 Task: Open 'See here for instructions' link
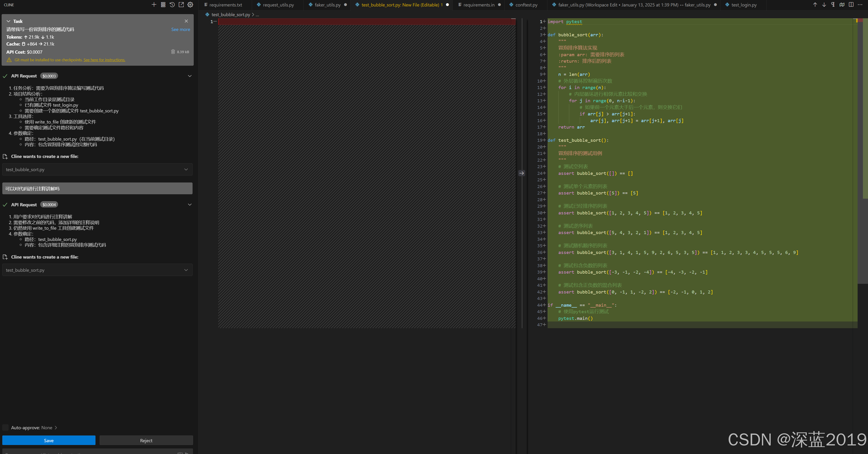click(104, 60)
